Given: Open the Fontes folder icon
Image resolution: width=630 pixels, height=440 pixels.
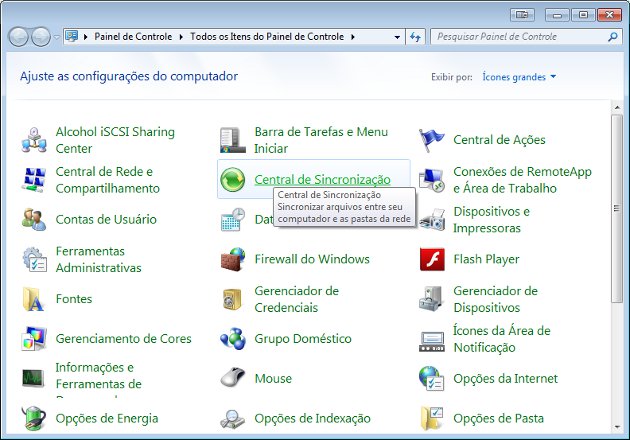Looking at the screenshot, I should coord(34,299).
